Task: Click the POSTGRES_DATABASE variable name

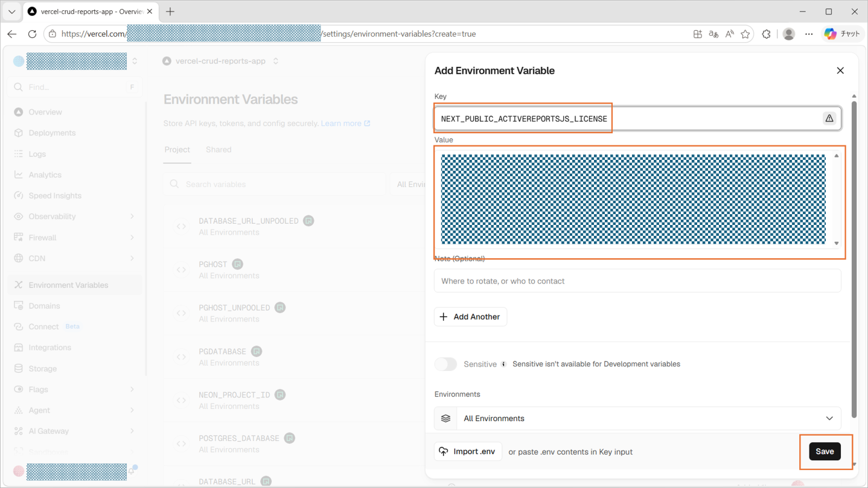Action: [x=239, y=439]
